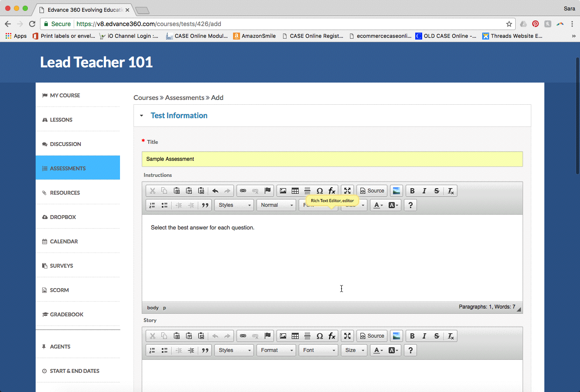Toggle Source view in the Instructions editor

[372, 191]
